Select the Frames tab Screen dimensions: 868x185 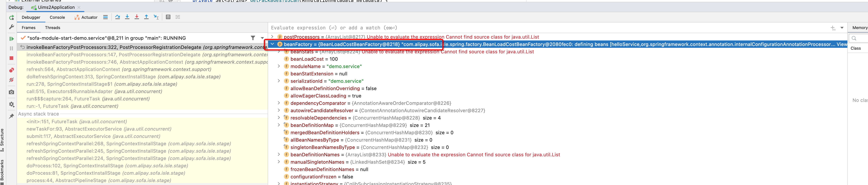click(29, 28)
